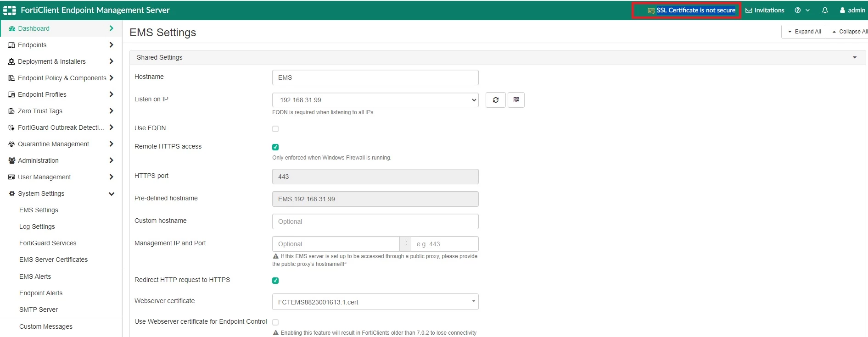The image size is (868, 337).
Task: Uncheck Remote HTTPS access checkbox
Action: (x=275, y=147)
